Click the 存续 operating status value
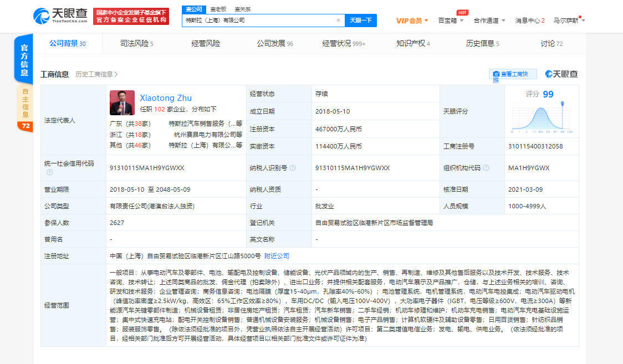 pos(321,94)
